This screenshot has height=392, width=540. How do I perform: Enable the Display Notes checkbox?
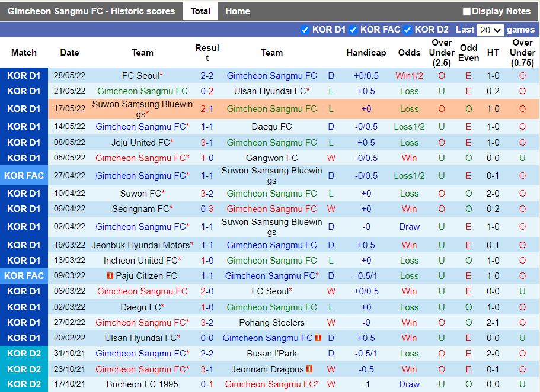tap(466, 11)
